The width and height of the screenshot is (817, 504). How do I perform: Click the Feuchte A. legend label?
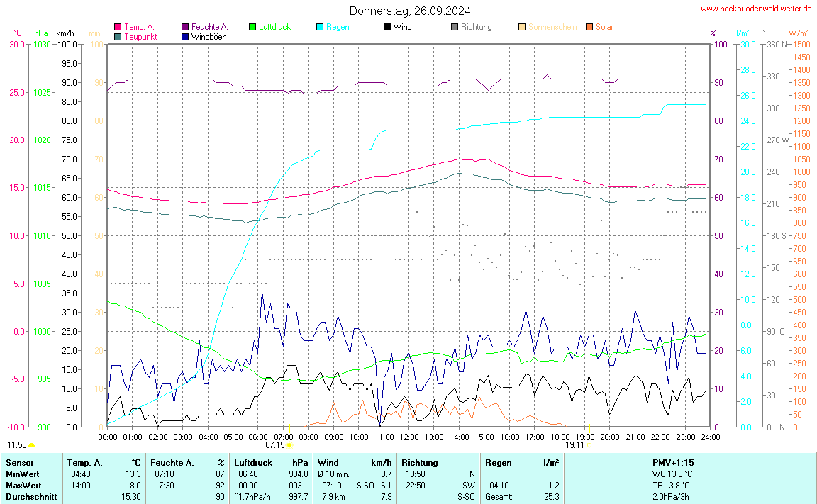(209, 27)
